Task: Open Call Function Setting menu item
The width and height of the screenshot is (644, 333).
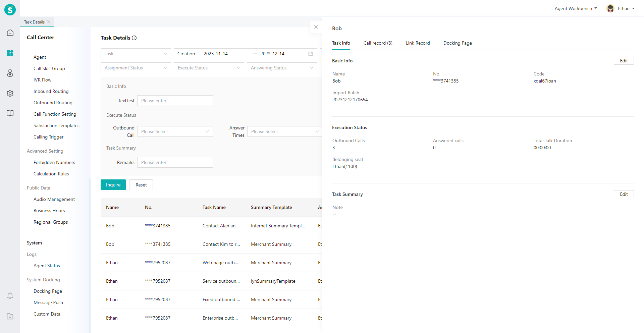Action: coord(55,114)
